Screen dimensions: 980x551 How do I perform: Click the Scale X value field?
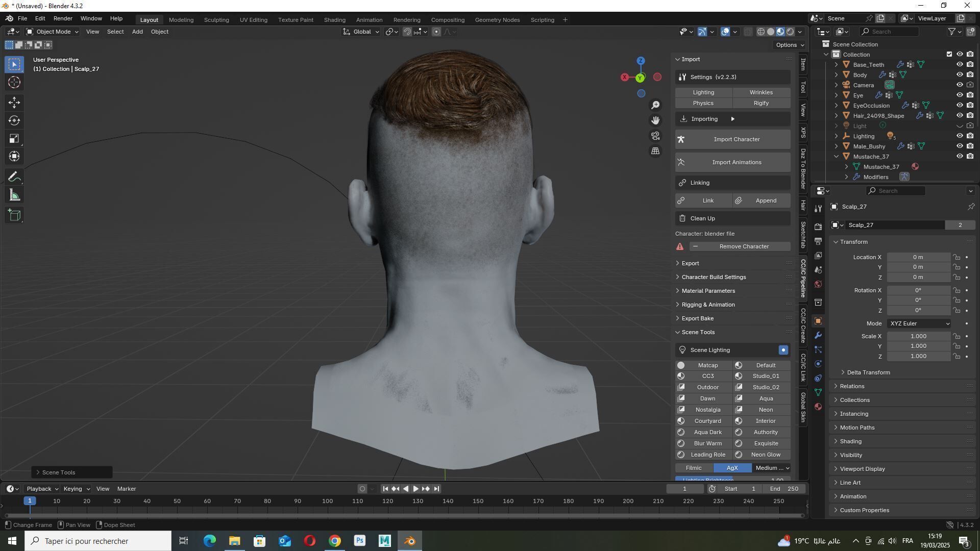(918, 336)
